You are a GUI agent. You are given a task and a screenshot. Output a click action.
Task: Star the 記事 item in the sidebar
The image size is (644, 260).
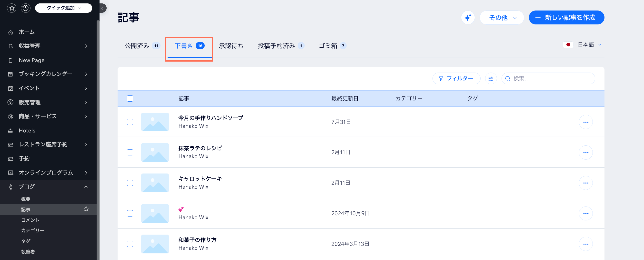coord(86,209)
